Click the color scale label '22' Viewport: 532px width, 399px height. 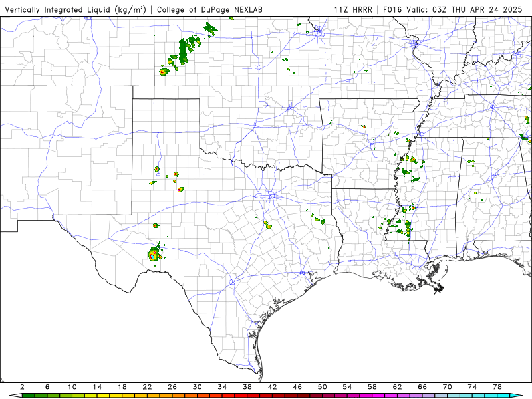[147, 387]
